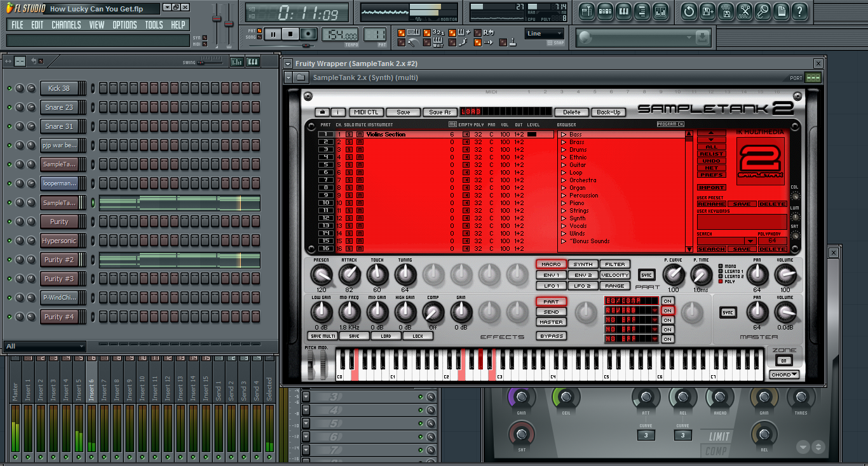Viewport: 868px width, 466px height.
Task: Open the Line snap dropdown
Action: click(x=545, y=34)
